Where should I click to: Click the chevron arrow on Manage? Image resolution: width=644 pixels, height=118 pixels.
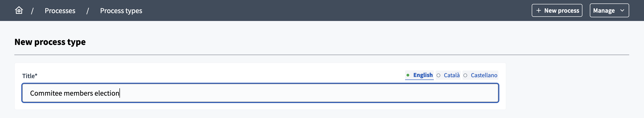(622, 10)
